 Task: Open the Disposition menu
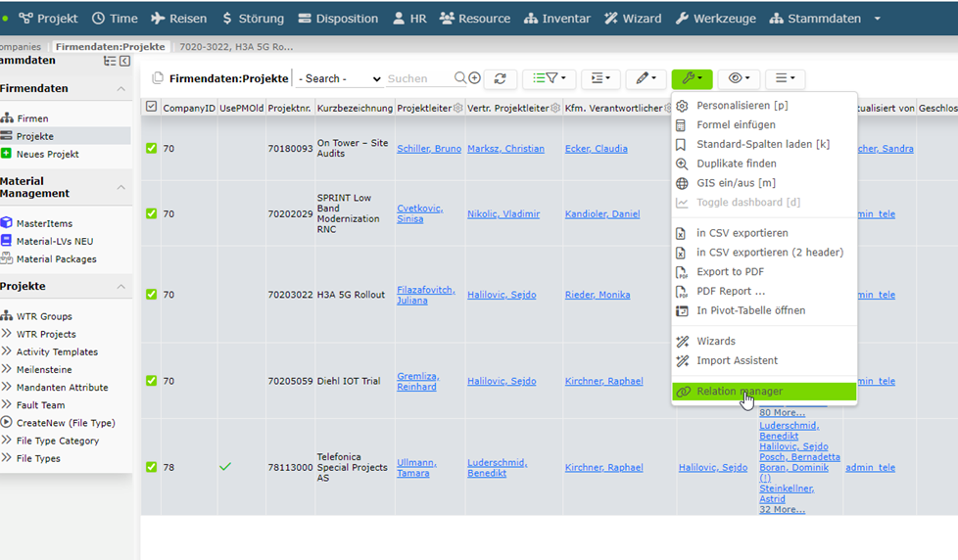[338, 19]
